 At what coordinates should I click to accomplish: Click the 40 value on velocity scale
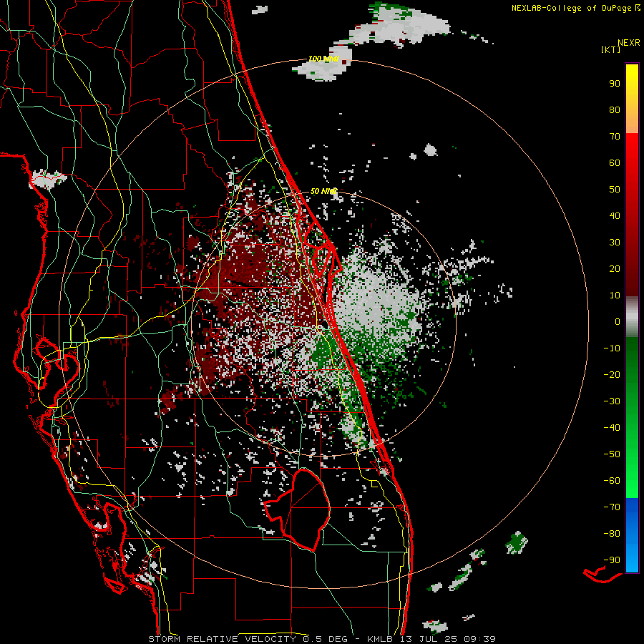click(615, 215)
